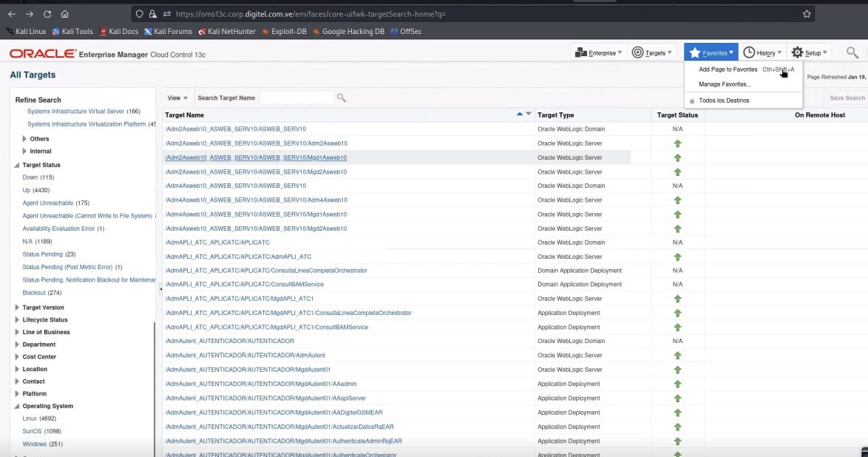Screen dimensions: 868x457
Task: Open the Enterprise menu
Action: click(598, 53)
